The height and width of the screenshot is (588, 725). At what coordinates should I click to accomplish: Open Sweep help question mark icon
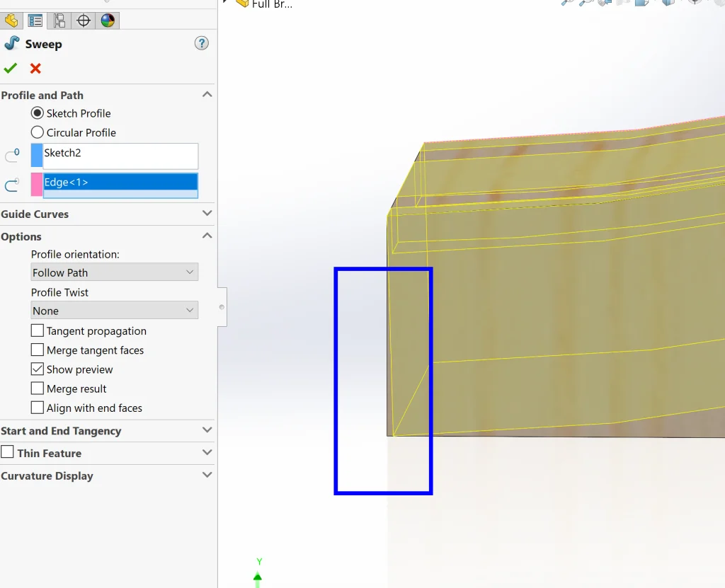(x=201, y=44)
